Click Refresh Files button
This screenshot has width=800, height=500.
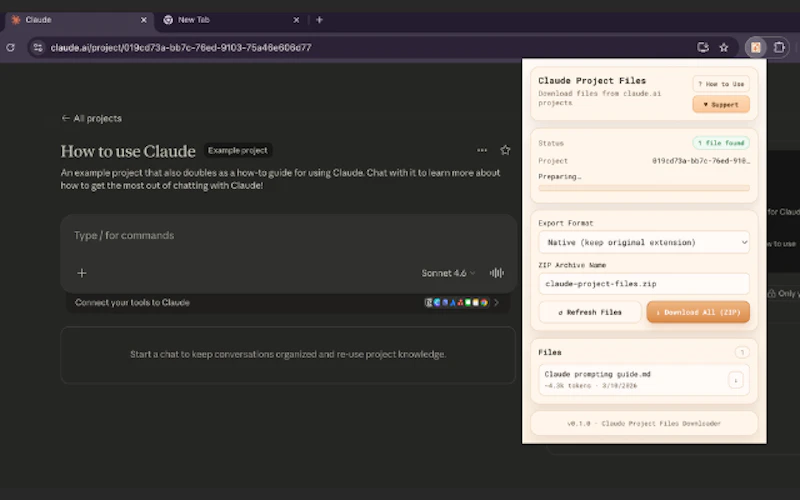[590, 312]
